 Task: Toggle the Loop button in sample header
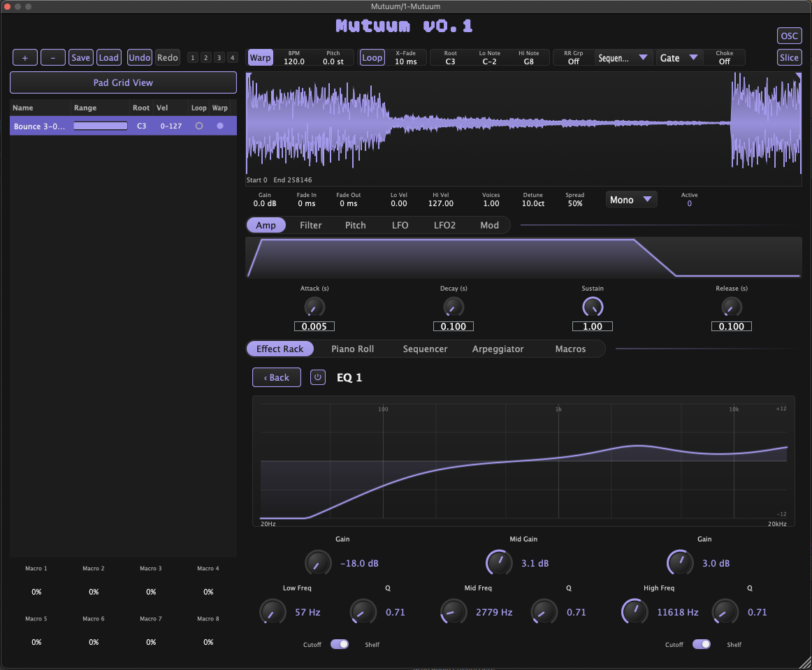pyautogui.click(x=372, y=57)
